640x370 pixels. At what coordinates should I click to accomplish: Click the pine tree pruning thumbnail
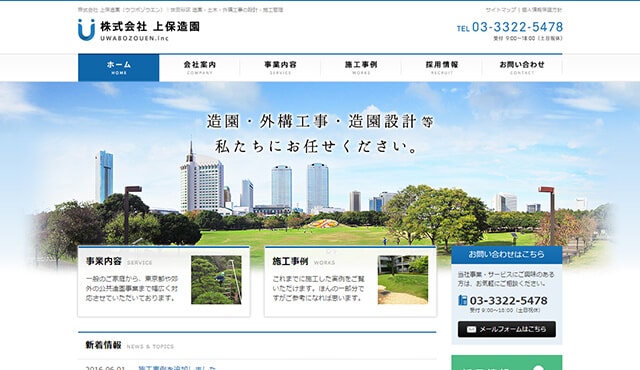(x=216, y=280)
